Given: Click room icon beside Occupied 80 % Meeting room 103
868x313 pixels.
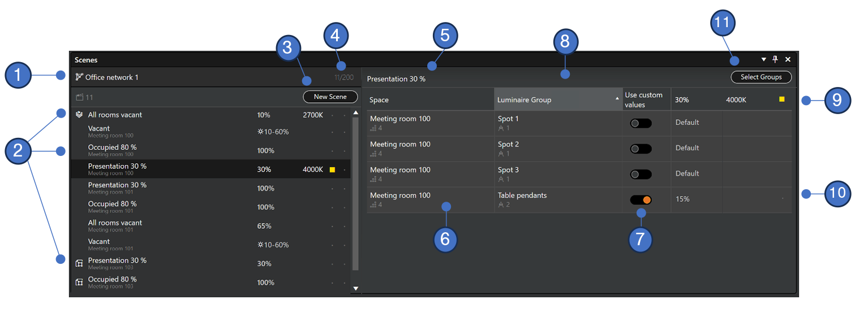Looking at the screenshot, I should click(79, 282).
